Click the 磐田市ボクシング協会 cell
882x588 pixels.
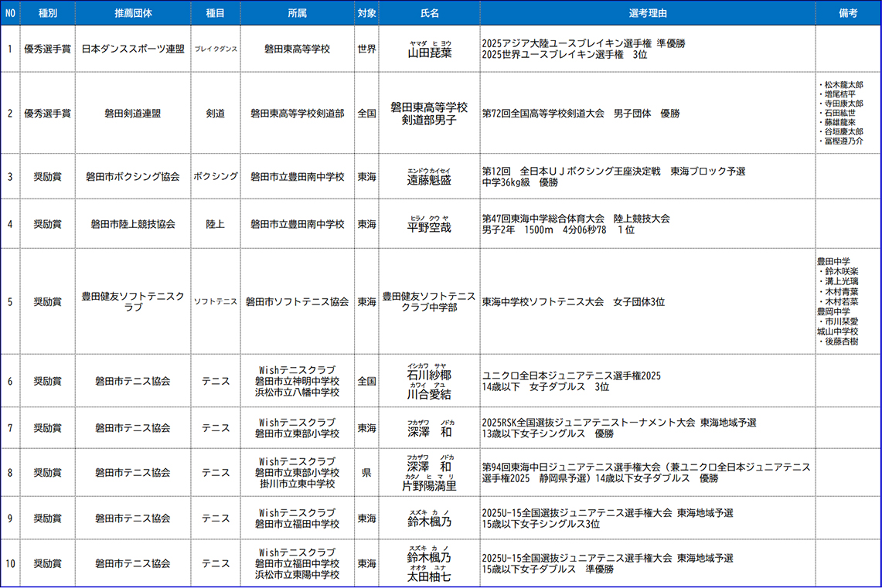(x=132, y=176)
